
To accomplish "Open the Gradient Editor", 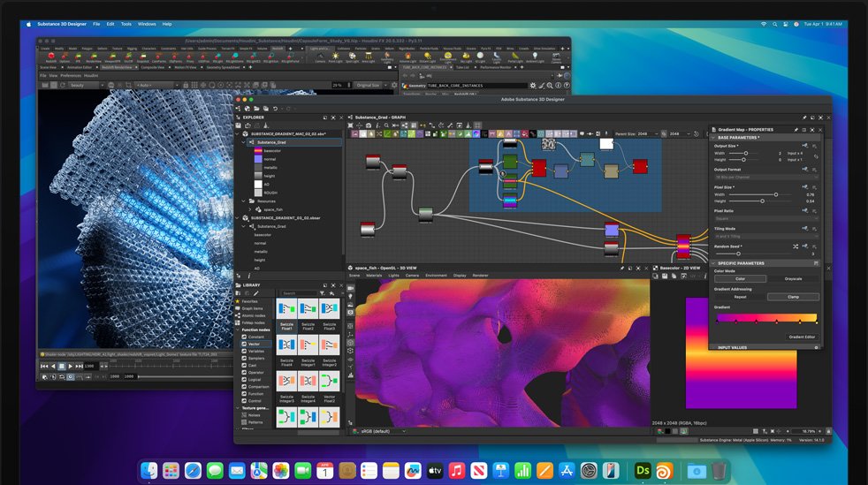I will click(x=801, y=337).
